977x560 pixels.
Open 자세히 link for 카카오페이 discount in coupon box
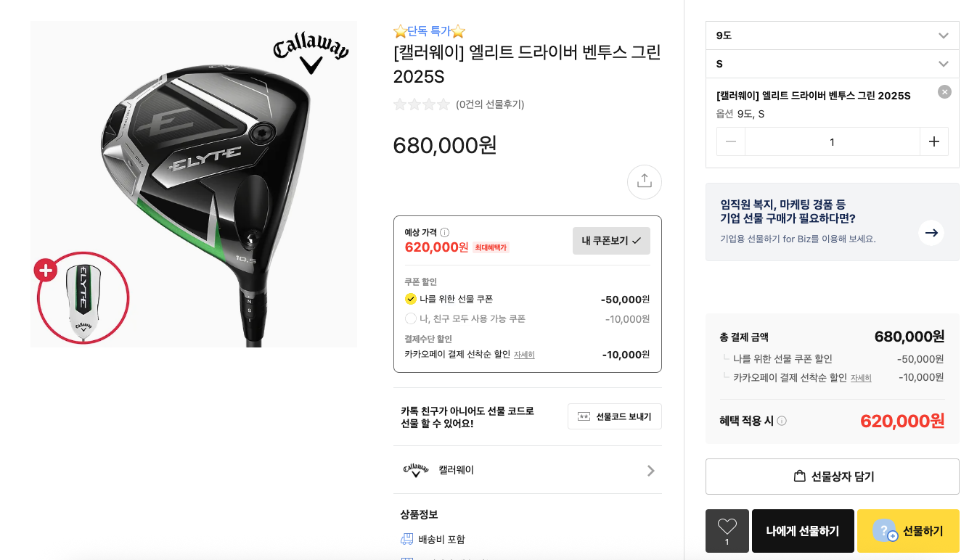[524, 355]
